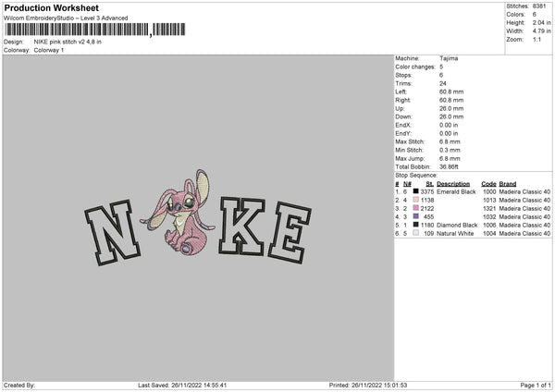Click the 'Colorway 1' value

49,50
